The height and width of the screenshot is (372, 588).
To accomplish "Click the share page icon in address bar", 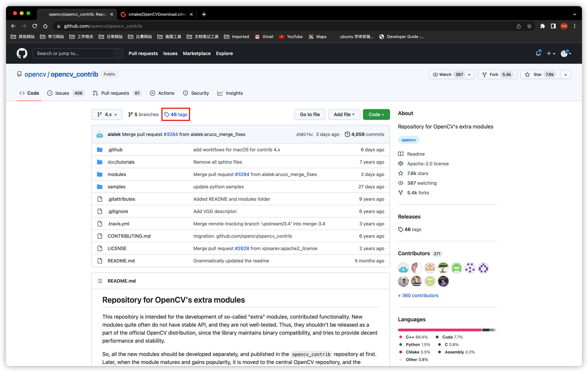I will point(518,26).
